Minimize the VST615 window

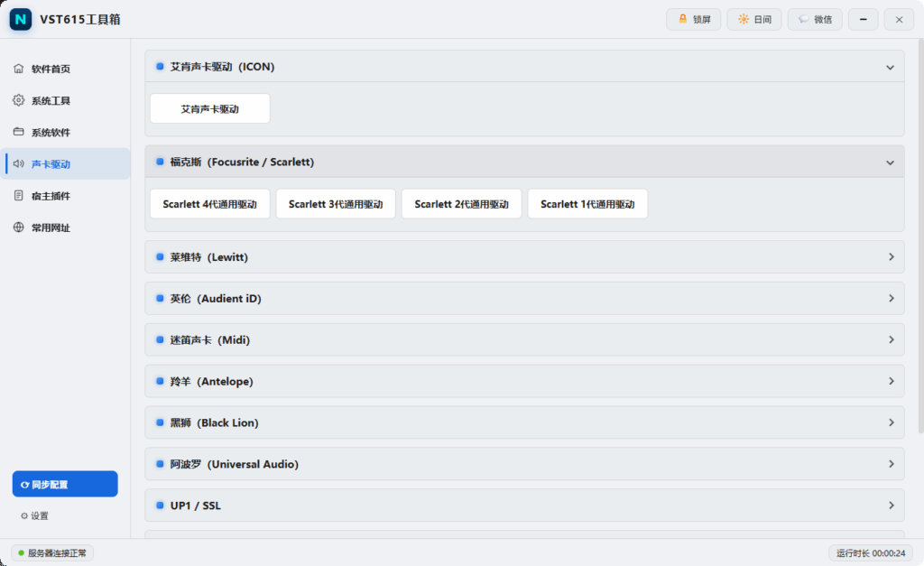pyautogui.click(x=864, y=20)
